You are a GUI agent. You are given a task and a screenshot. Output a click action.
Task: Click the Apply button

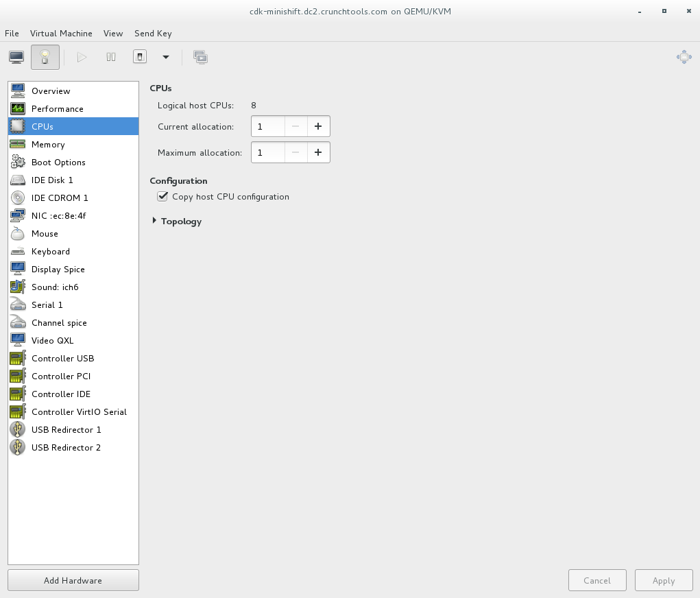point(663,580)
